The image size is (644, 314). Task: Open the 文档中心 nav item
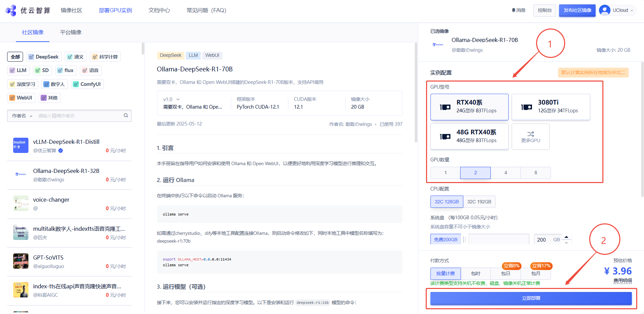[159, 10]
